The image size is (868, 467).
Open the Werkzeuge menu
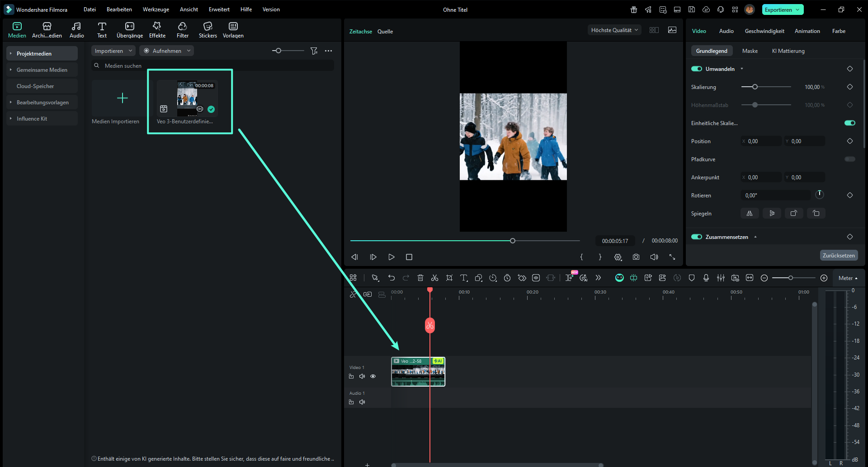click(156, 9)
